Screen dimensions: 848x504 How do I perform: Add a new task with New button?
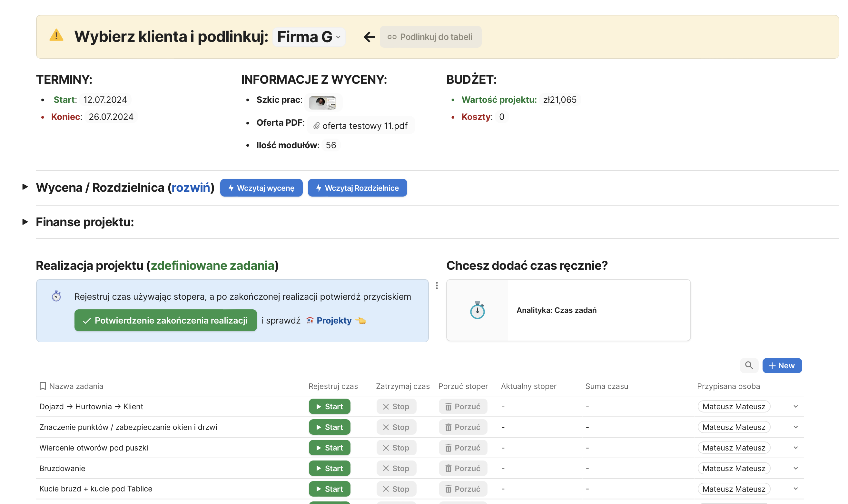click(x=782, y=365)
